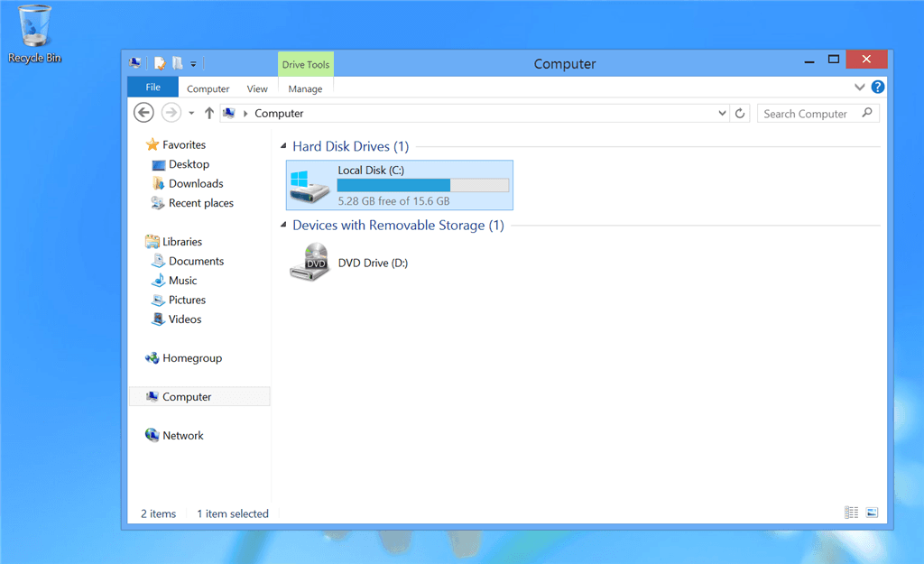Select Computer in the navigation pane
Screen dimensions: 924x564
click(x=199, y=397)
